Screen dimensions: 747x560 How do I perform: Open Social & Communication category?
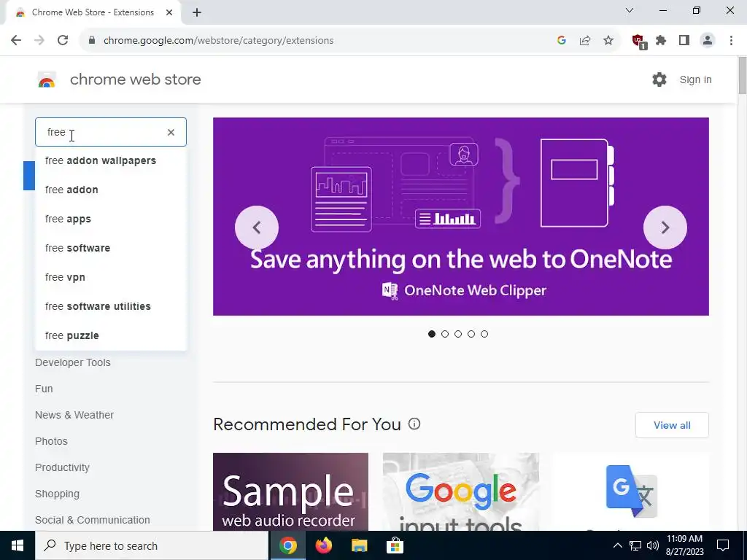click(93, 520)
